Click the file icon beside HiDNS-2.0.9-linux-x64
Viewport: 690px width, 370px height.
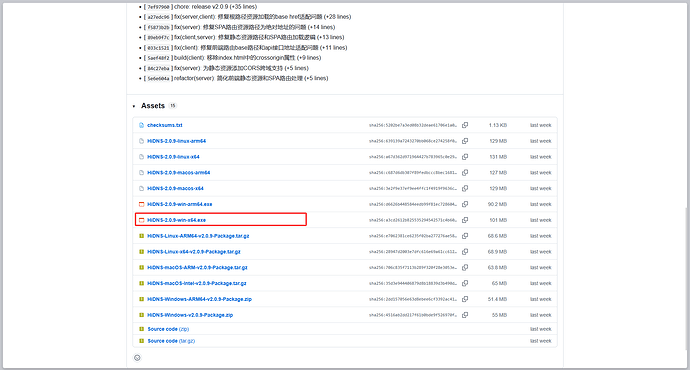[141, 157]
